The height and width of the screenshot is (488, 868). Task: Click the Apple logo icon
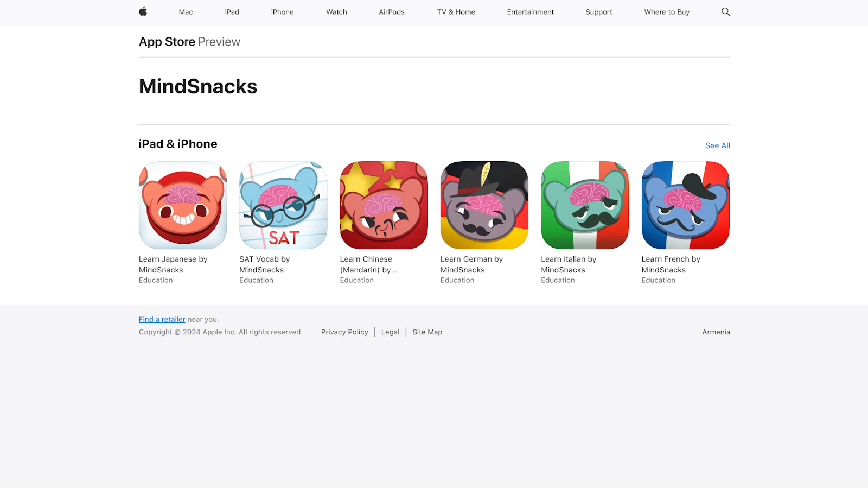pos(143,11)
